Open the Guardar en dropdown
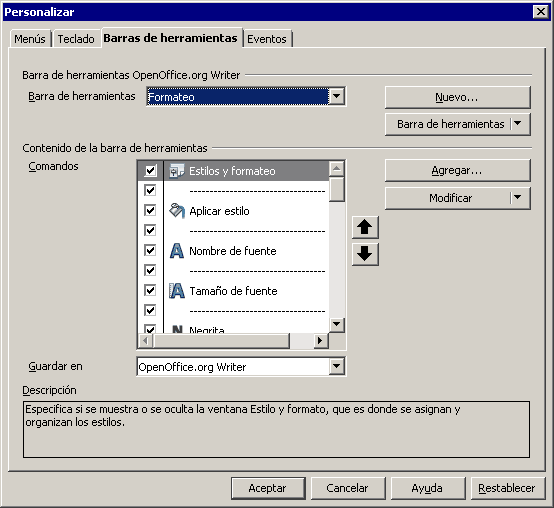554x508 pixels. click(x=336, y=366)
